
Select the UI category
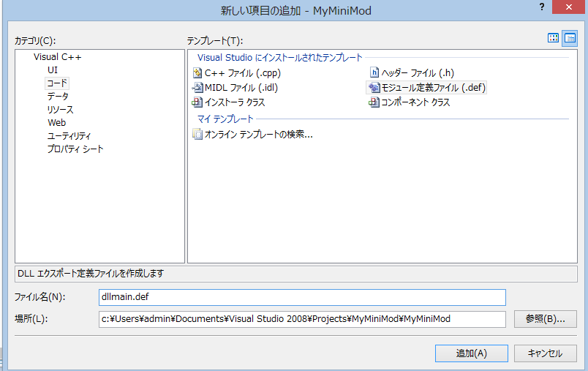point(53,70)
